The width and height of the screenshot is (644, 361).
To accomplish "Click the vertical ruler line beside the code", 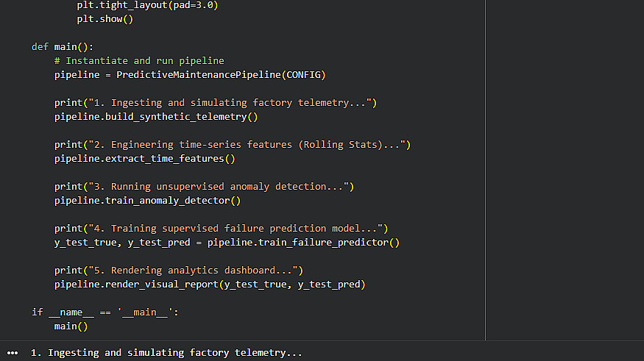I will tap(486, 170).
